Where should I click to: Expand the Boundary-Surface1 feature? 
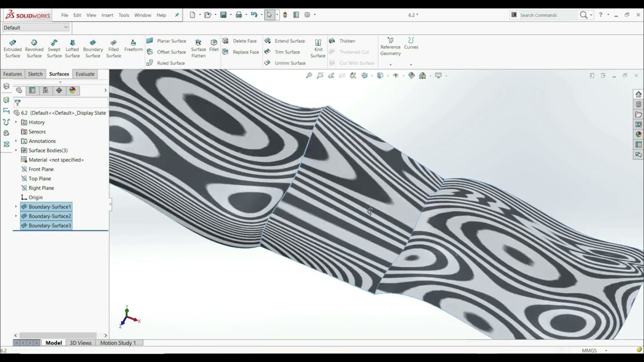(x=16, y=207)
